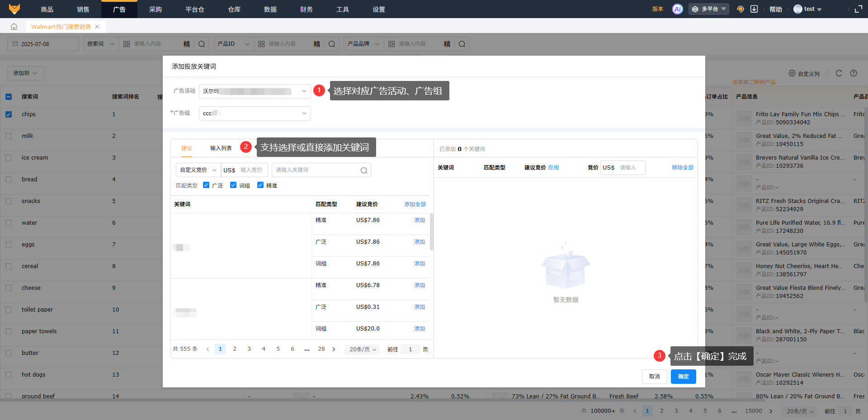
Task: Click the 确定 confirm button
Action: click(683, 377)
